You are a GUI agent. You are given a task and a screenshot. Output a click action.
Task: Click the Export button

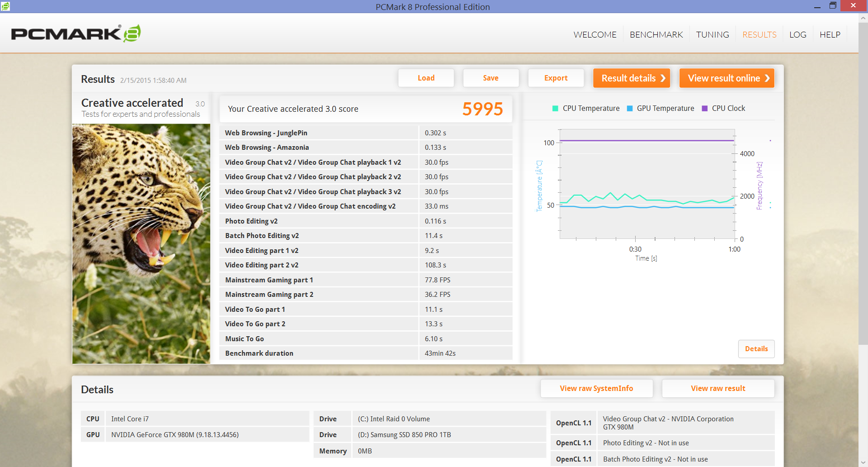[x=556, y=78]
